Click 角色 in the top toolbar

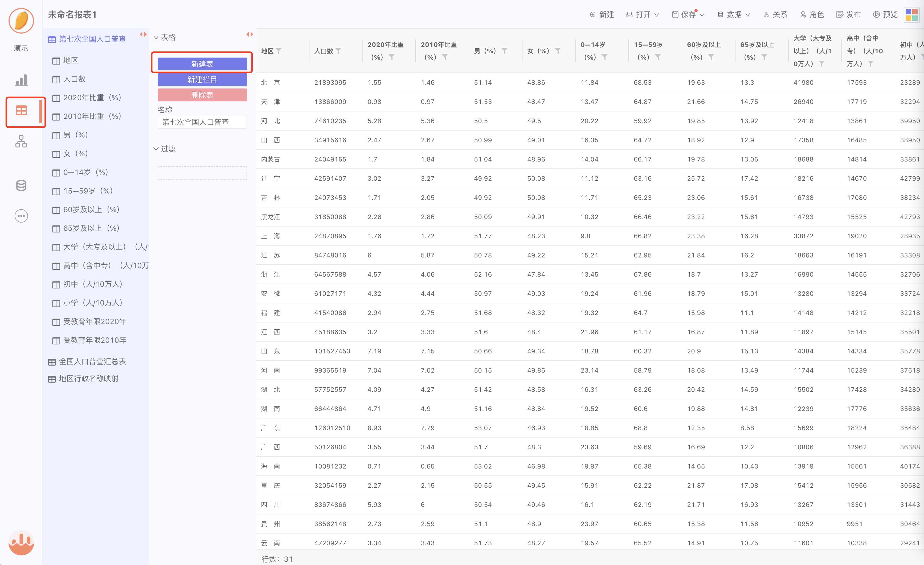tap(812, 15)
